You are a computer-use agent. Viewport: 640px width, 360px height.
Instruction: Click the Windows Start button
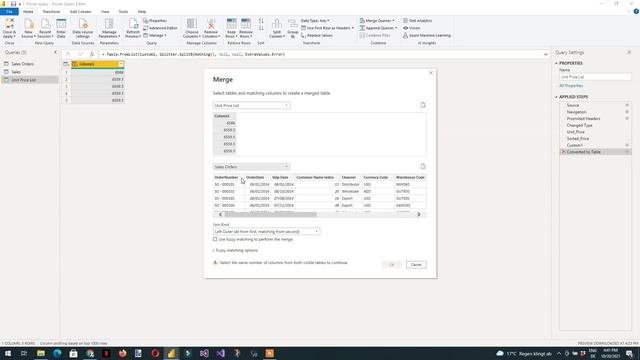(x=7, y=353)
